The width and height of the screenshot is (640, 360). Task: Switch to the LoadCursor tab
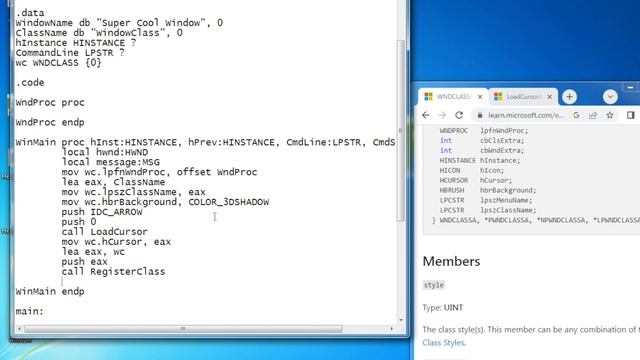pyautogui.click(x=523, y=97)
